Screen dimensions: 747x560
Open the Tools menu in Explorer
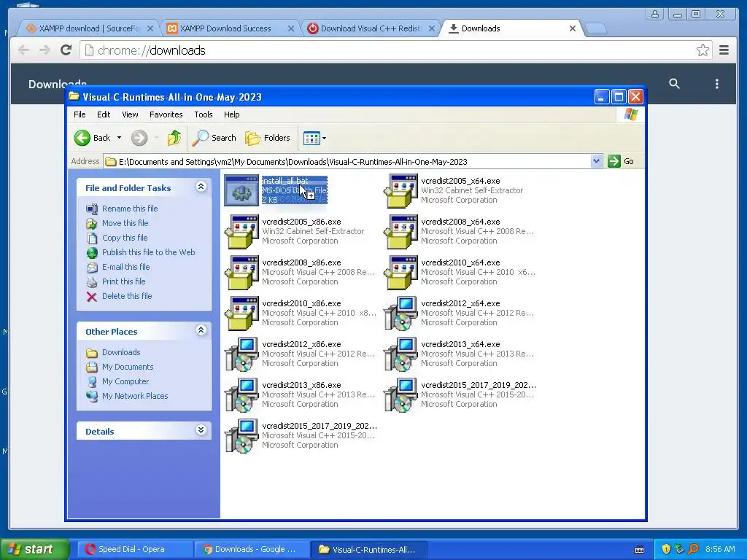[203, 114]
